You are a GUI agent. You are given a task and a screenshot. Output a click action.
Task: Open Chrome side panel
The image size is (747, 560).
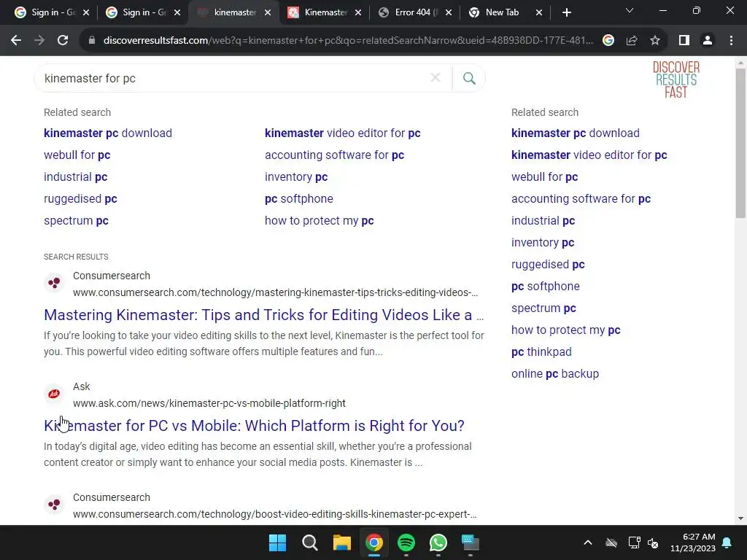point(684,41)
